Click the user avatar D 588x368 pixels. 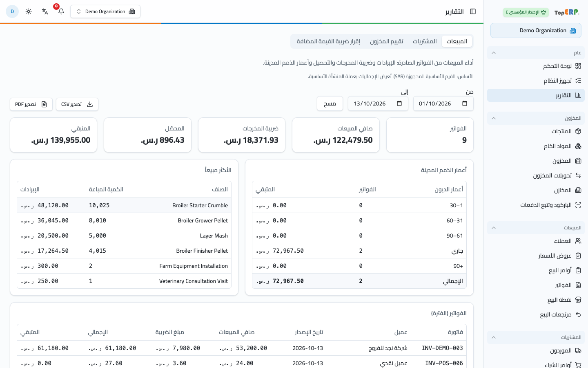point(12,11)
